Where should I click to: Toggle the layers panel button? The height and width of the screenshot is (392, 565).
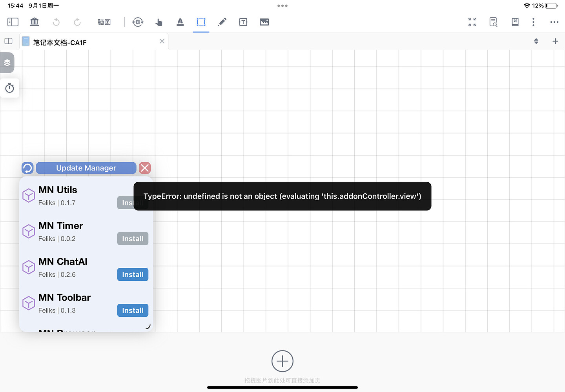point(7,63)
